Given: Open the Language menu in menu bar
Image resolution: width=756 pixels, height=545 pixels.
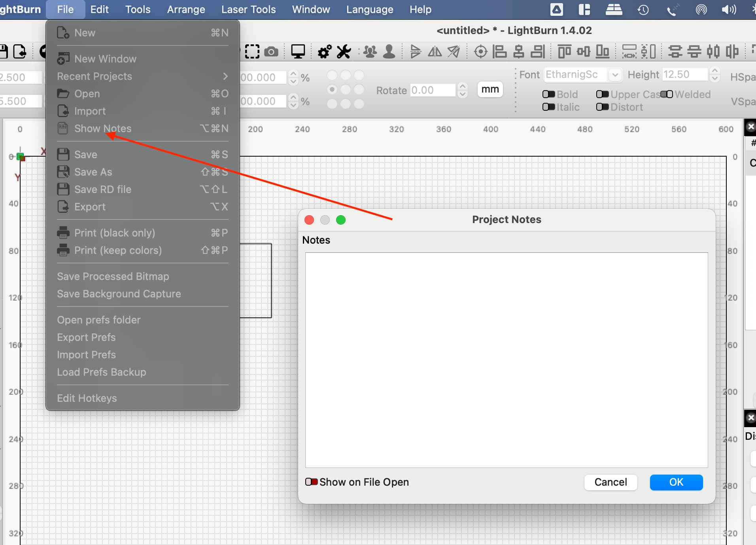Looking at the screenshot, I should pos(370,9).
